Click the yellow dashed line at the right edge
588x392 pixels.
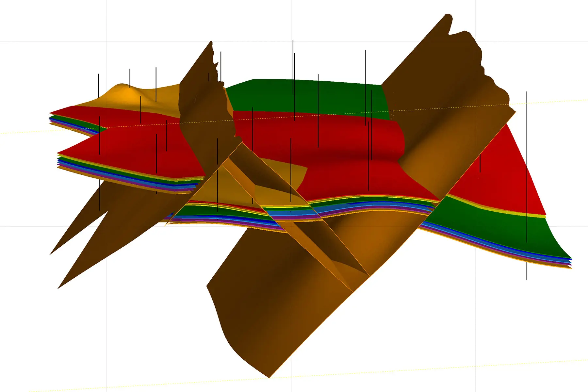pos(555,102)
